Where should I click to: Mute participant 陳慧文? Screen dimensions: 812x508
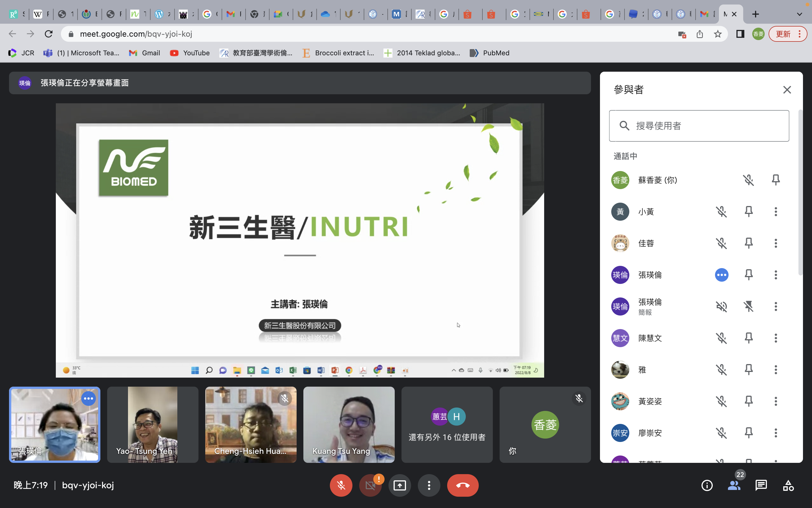pyautogui.click(x=721, y=338)
